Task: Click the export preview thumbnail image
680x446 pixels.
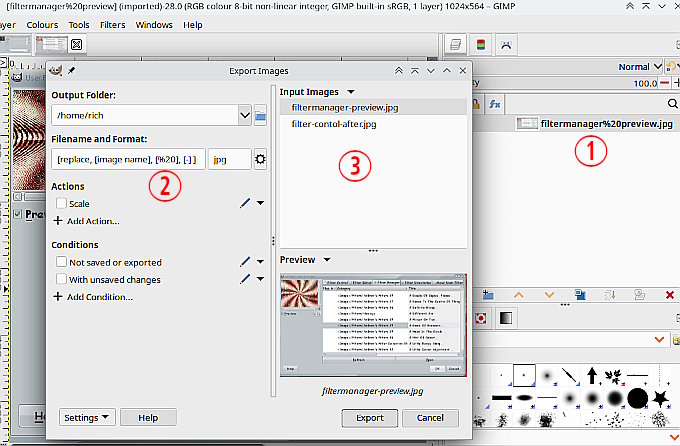Action: tap(373, 325)
